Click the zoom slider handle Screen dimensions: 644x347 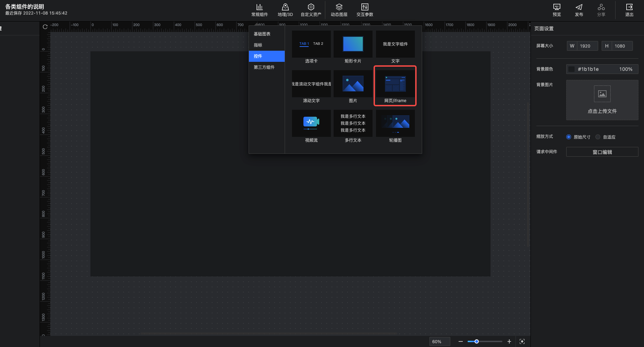477,341
